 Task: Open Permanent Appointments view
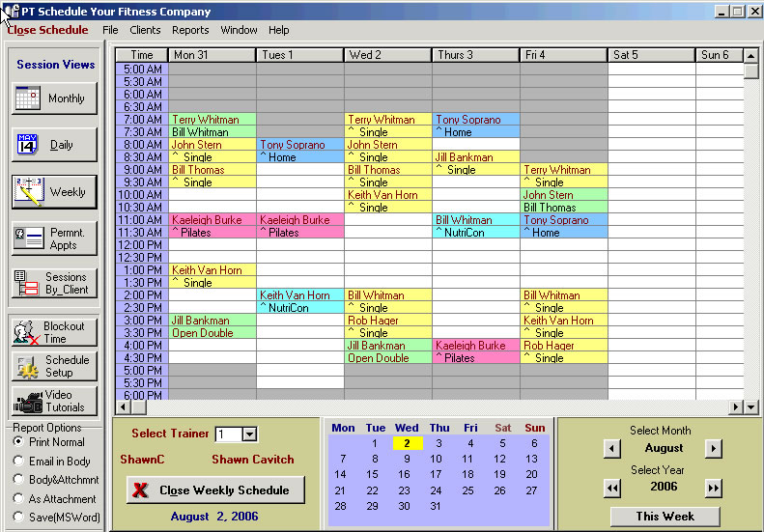tap(55, 238)
